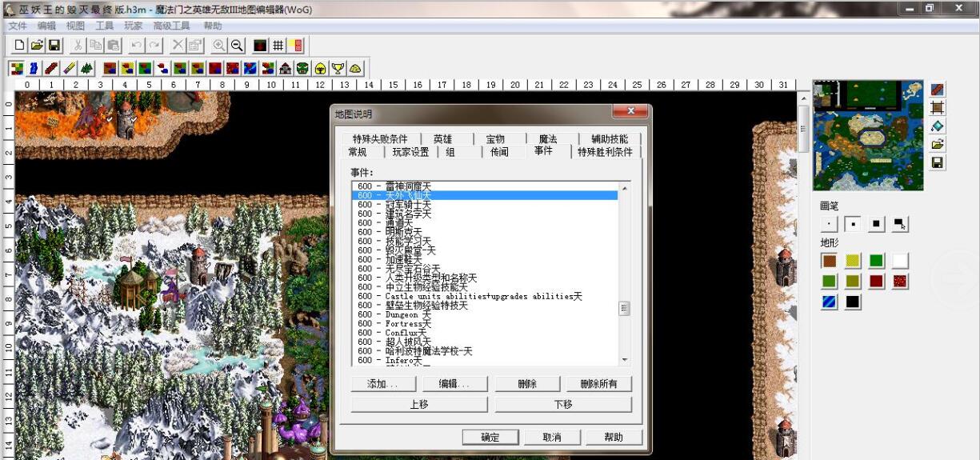Image resolution: width=980 pixels, height=460 pixels.
Task: Switch to the 辅助技能 tab
Action: [x=610, y=138]
